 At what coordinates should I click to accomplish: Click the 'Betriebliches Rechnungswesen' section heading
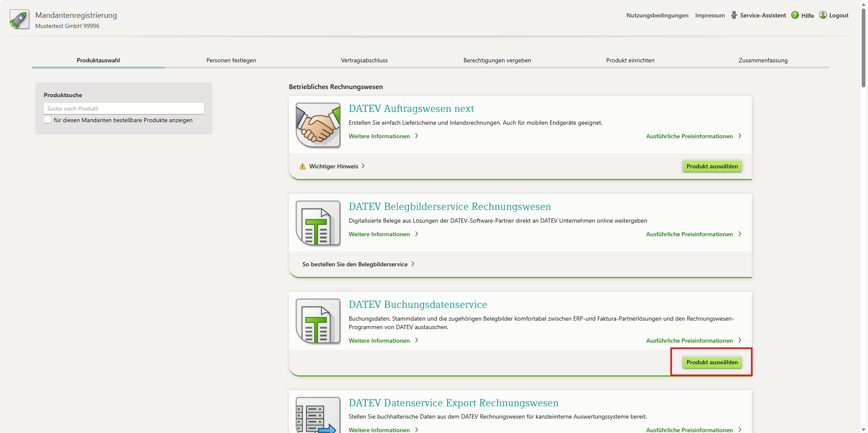336,87
